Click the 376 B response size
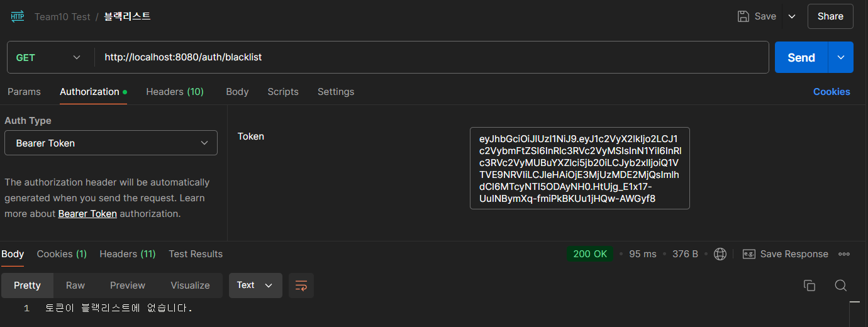 coord(685,254)
